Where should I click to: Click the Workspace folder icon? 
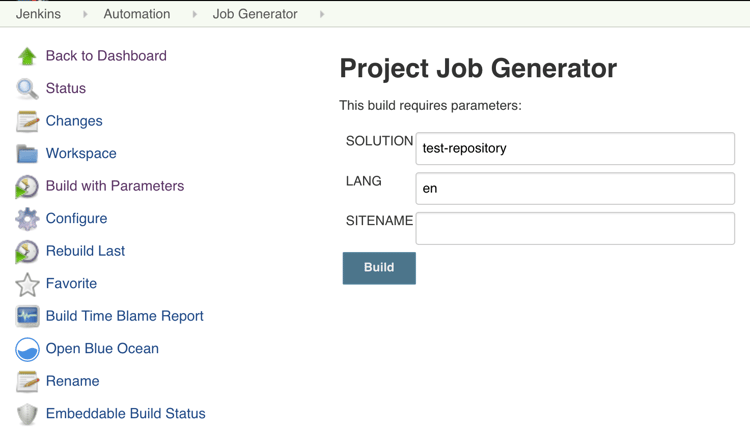27,154
